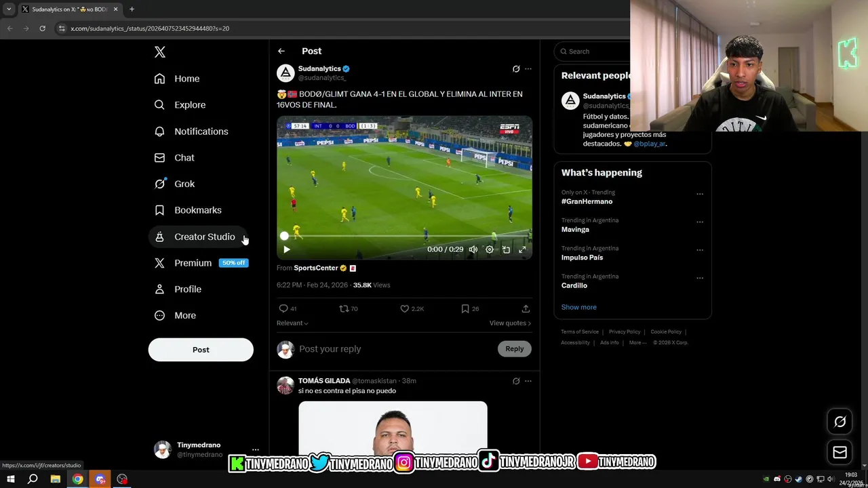
Task: Open the Cardillo trend
Action: [574, 285]
